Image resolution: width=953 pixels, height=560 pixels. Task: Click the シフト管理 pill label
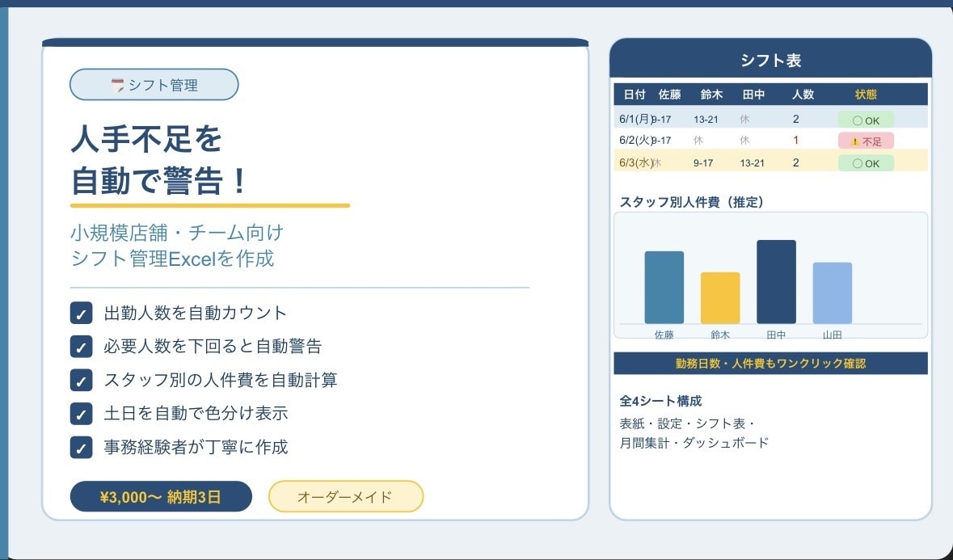(x=154, y=84)
